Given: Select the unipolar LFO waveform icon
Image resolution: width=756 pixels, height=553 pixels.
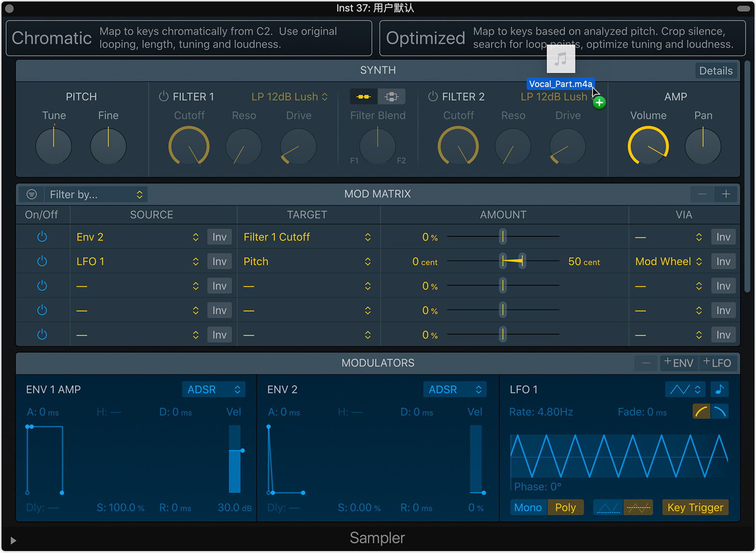Looking at the screenshot, I should click(608, 507).
